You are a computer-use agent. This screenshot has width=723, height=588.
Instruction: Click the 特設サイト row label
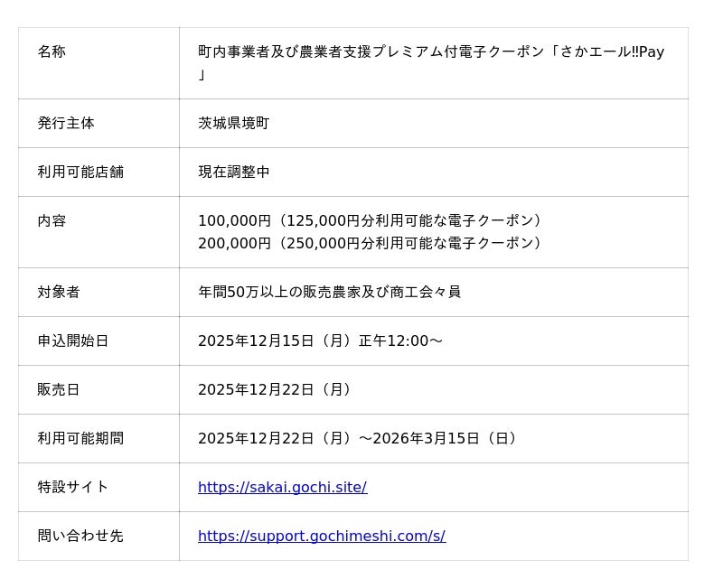pos(73,488)
